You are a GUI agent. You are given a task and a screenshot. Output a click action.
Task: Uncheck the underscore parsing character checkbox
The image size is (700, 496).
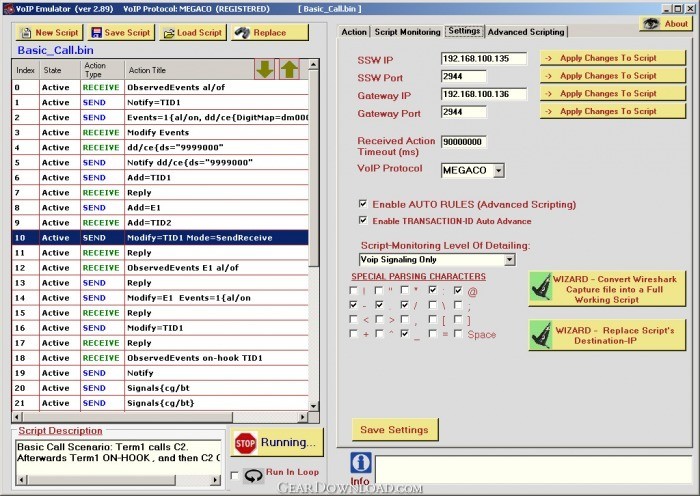point(404,333)
